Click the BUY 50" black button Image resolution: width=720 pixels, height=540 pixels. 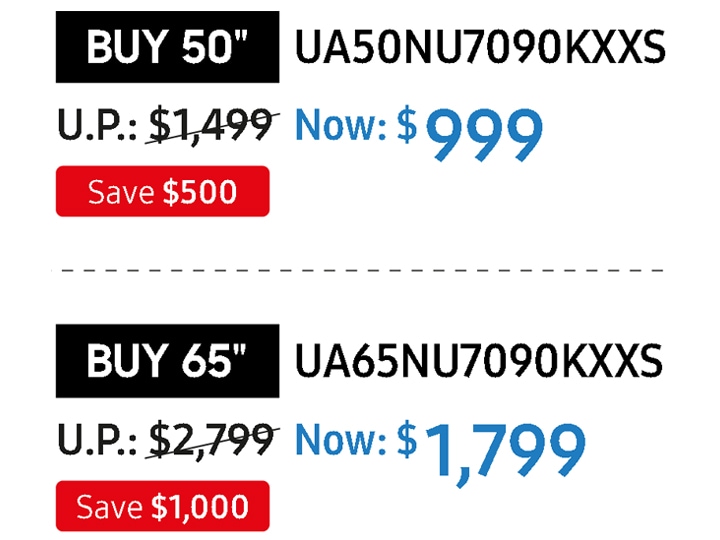coord(167,47)
